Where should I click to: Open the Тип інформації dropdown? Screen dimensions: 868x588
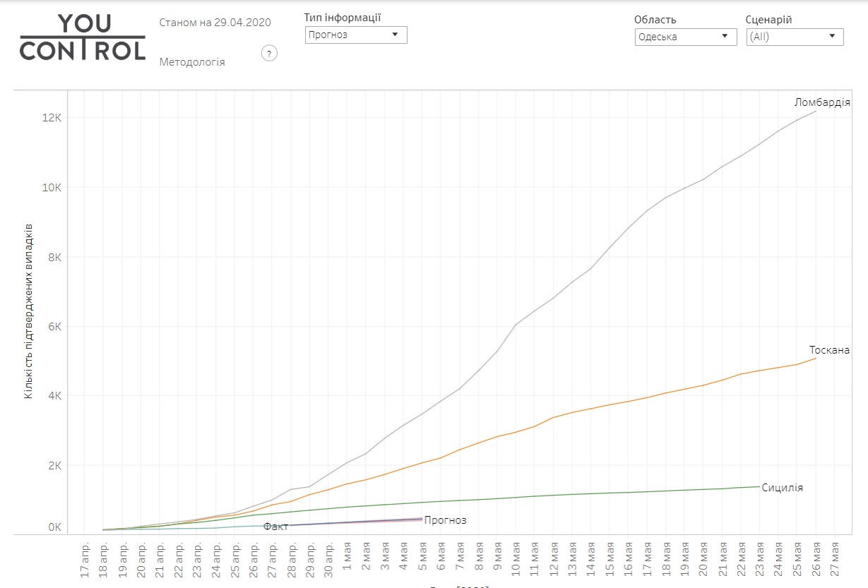[356, 35]
